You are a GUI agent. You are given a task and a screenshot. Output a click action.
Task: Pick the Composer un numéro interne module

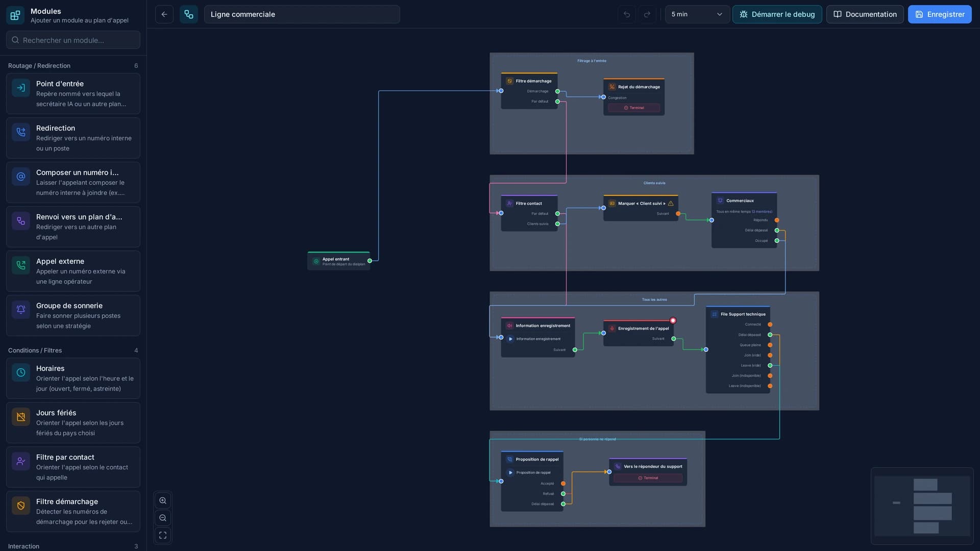(73, 183)
